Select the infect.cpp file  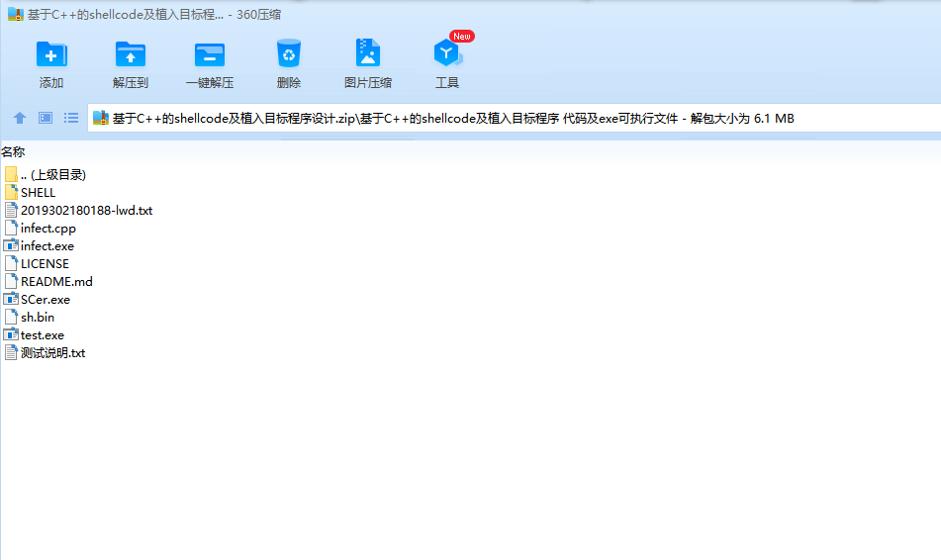[48, 229]
